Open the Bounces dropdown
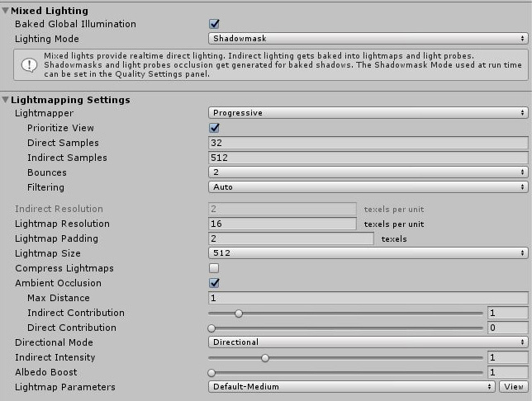The image size is (532, 401). tap(368, 172)
